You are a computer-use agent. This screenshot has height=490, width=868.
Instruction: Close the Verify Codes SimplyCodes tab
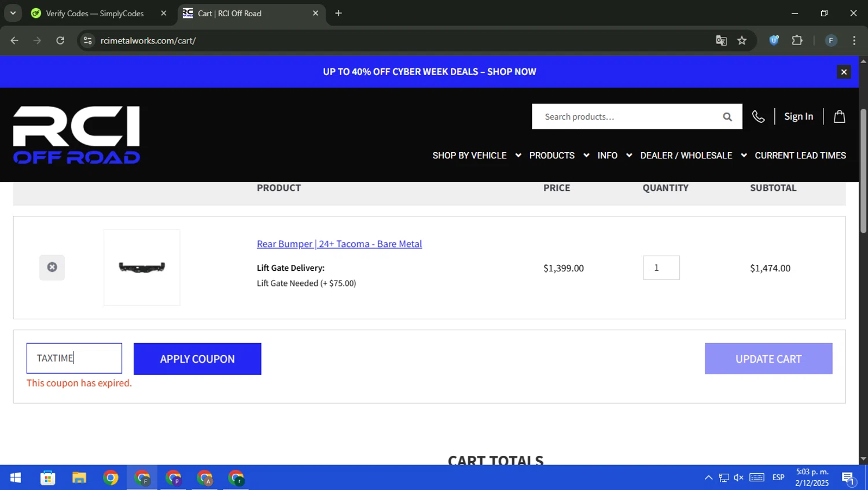coord(164,13)
